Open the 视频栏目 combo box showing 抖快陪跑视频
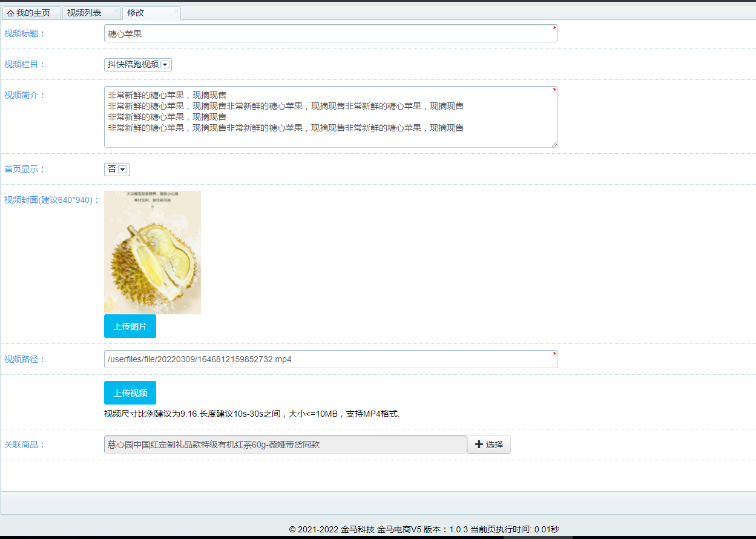Screen dimensions: 756x539 point(137,64)
